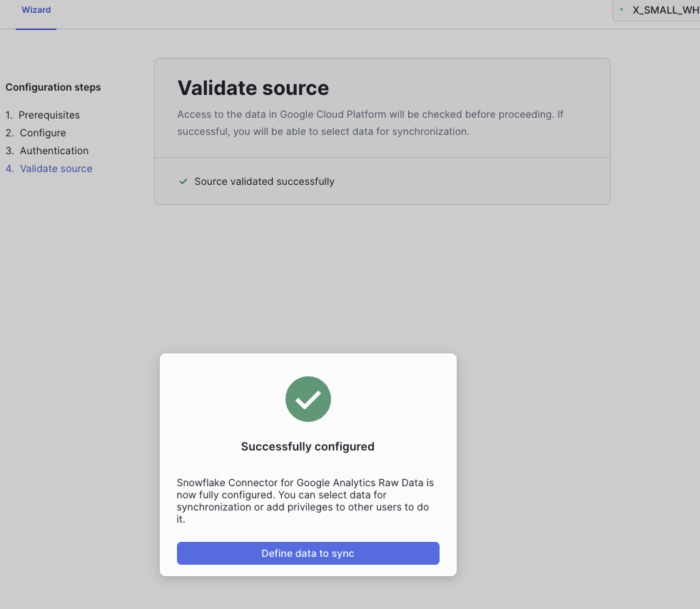Click the Source validated successfully message

coord(264,181)
